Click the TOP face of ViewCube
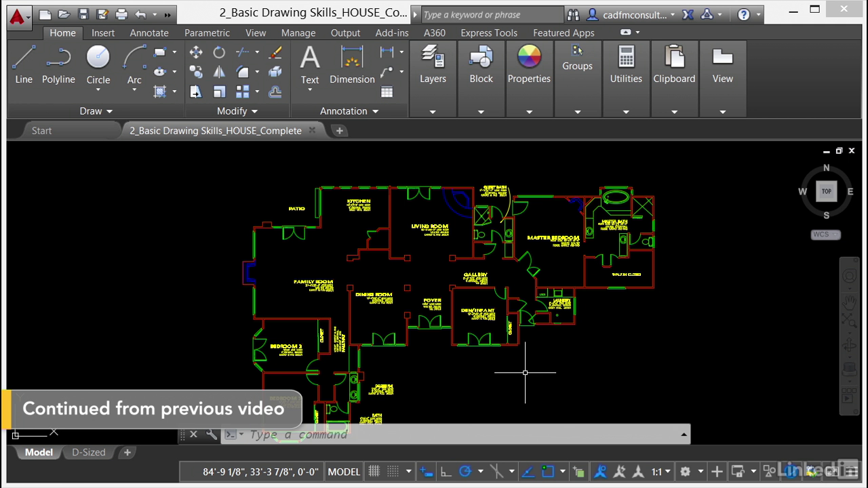This screenshot has width=868, height=488. point(826,191)
